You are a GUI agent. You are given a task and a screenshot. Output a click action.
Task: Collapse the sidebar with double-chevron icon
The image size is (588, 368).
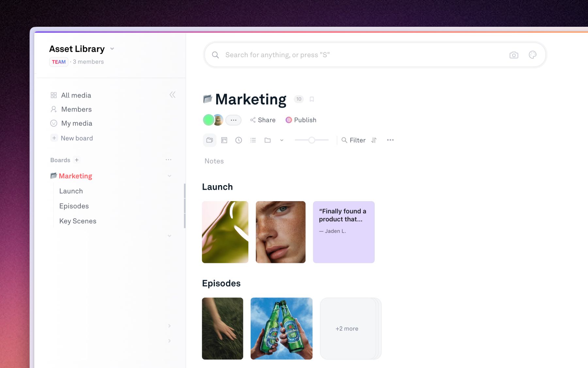coord(172,95)
